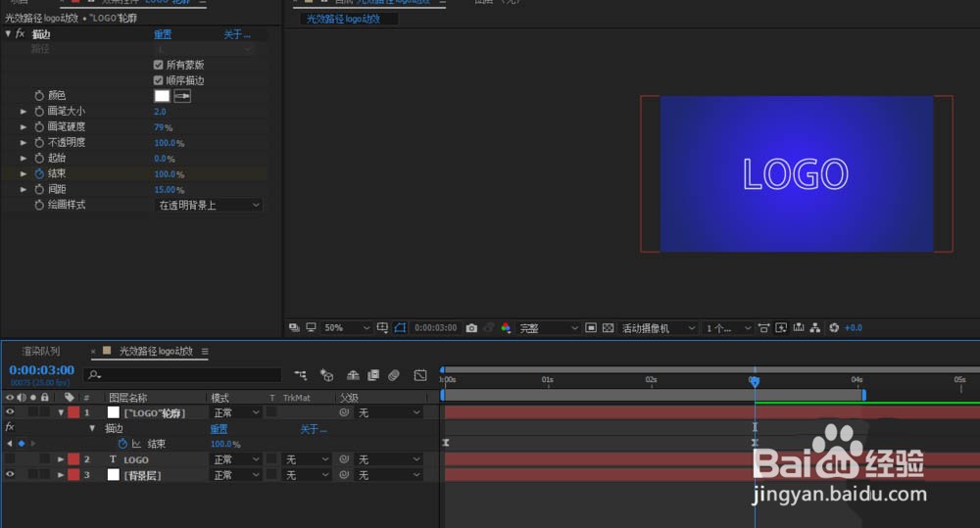This screenshot has height=528, width=980.
Task: Click the +0.0 exposure value
Action: [854, 327]
